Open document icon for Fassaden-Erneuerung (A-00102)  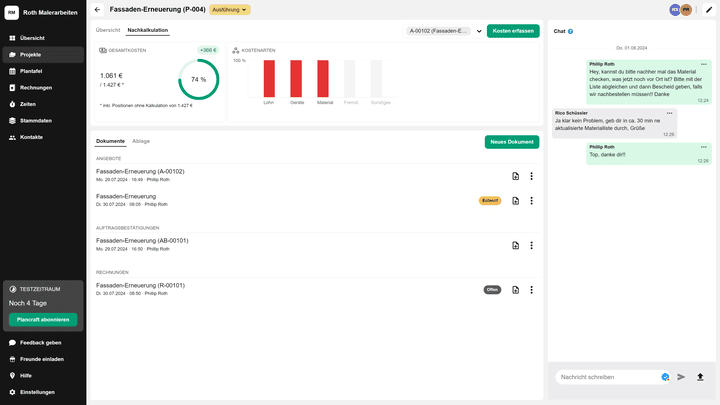click(515, 176)
